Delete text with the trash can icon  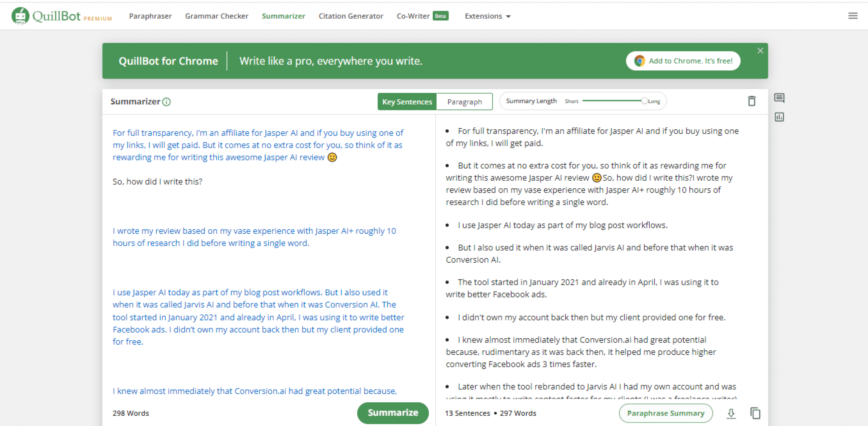(751, 101)
